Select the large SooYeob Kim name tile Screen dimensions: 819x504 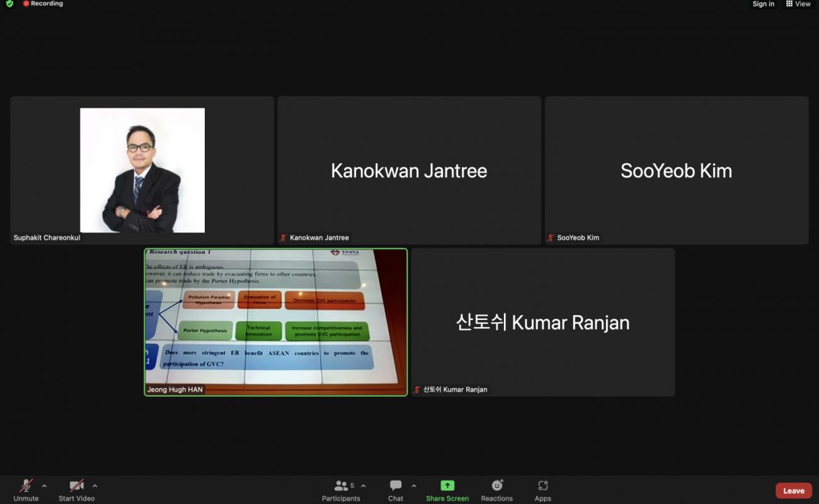click(x=676, y=171)
